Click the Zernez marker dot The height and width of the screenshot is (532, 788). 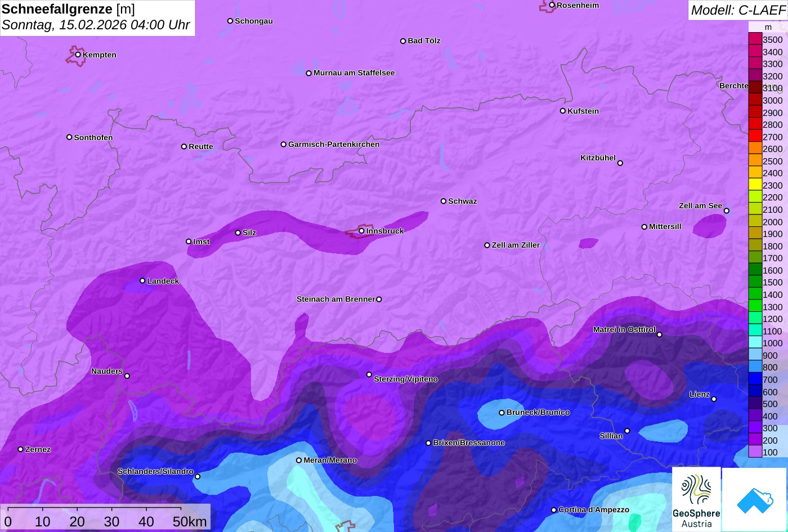[21, 449]
